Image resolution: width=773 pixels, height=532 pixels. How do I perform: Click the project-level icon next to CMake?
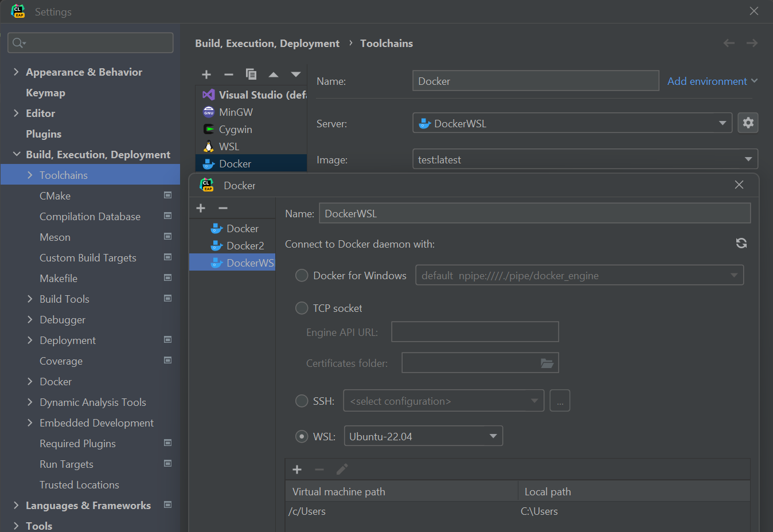tap(168, 195)
